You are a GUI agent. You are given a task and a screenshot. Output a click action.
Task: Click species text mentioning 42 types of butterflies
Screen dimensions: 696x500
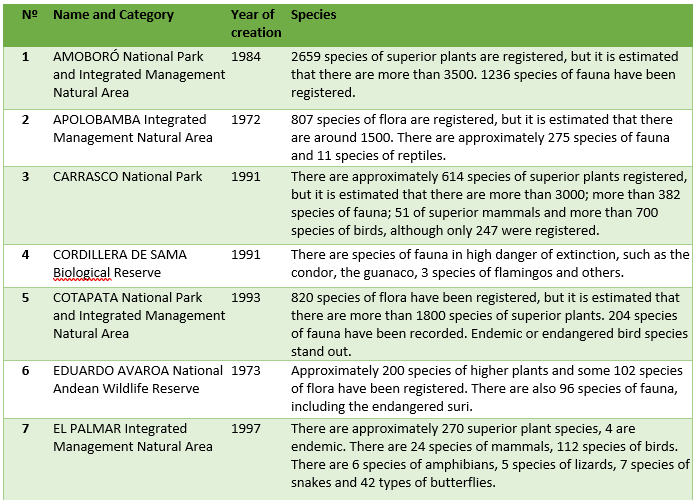490,456
